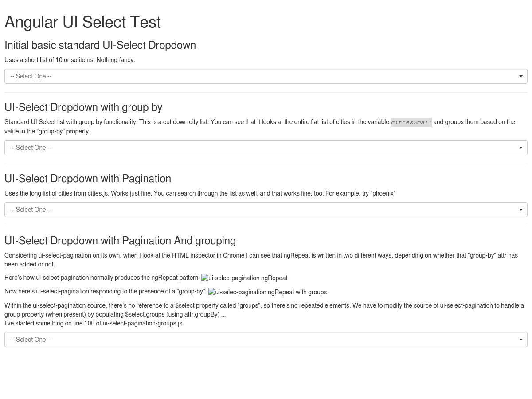Click the UI-Select Dropdown with group by heading
Image resolution: width=532 pixels, height=399 pixels.
click(x=83, y=107)
